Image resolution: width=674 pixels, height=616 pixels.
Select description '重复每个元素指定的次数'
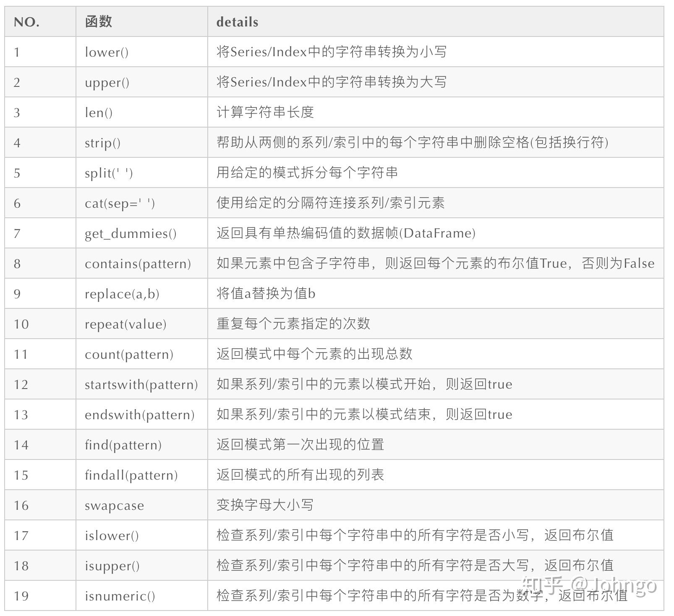[x=293, y=324]
